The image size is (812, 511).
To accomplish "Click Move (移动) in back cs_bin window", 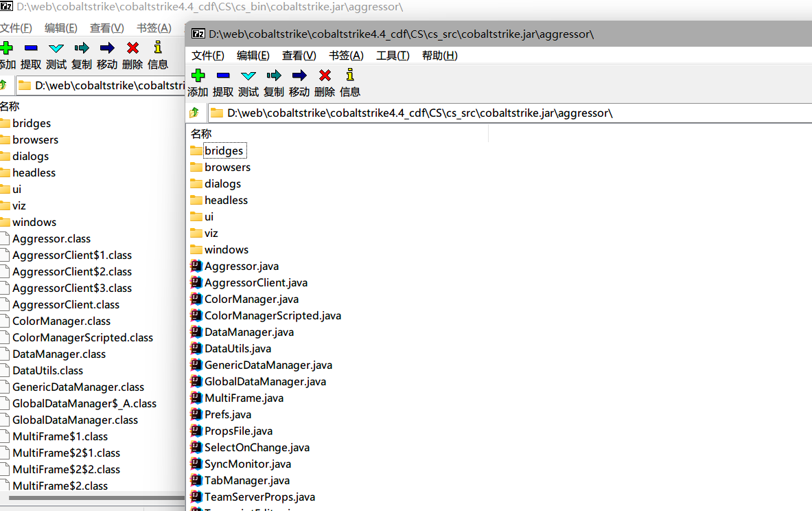I will pos(107,56).
